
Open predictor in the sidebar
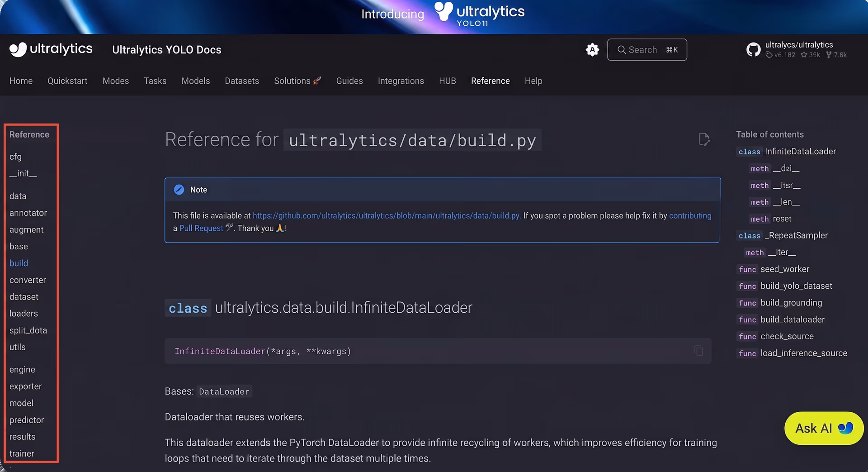tap(27, 420)
